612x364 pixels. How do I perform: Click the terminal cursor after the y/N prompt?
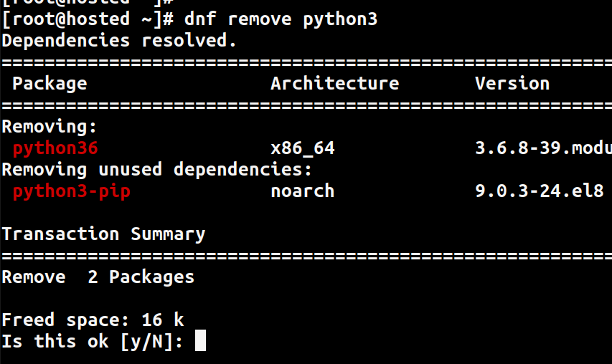pos(200,340)
